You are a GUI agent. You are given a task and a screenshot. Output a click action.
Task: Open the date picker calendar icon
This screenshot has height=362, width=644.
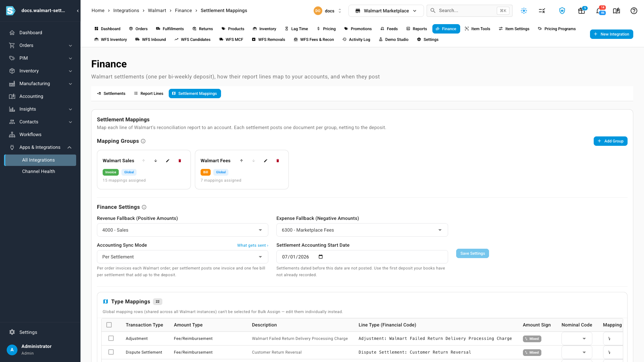pos(321,257)
